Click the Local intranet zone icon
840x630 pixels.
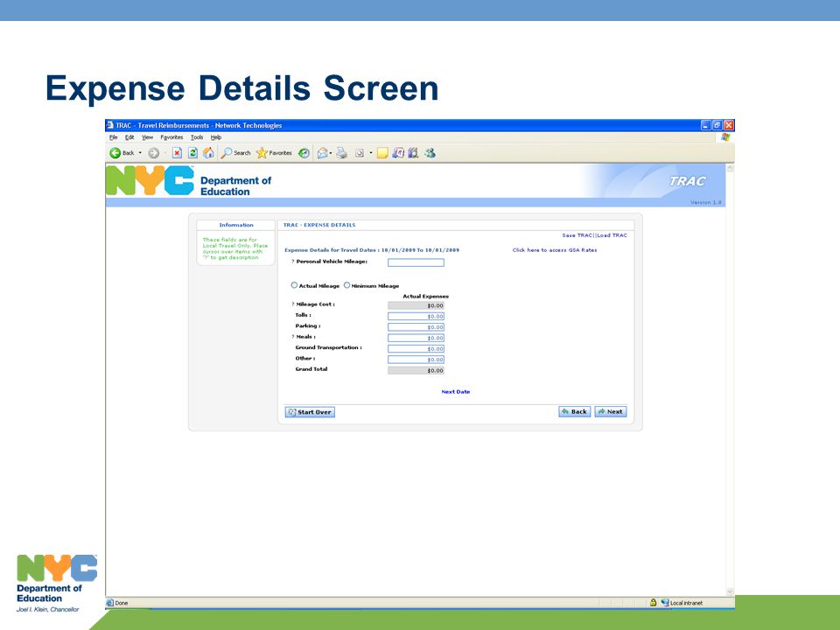[665, 603]
